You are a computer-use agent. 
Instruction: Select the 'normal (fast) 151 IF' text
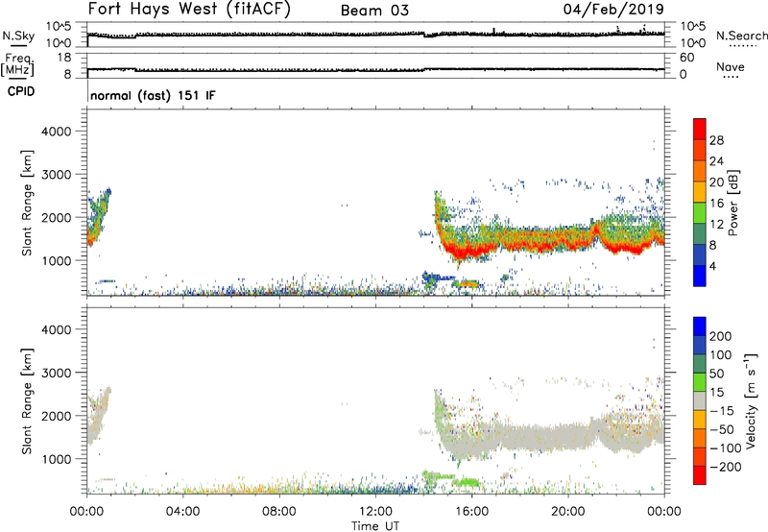[x=153, y=95]
